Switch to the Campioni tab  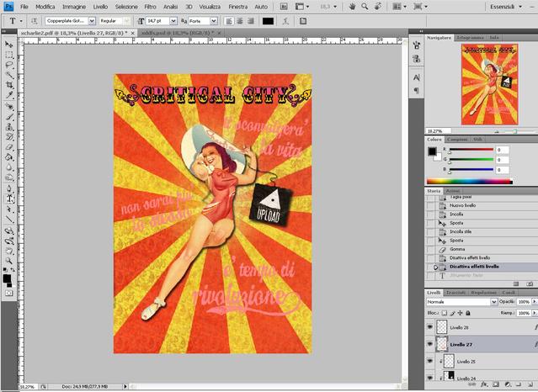458,140
